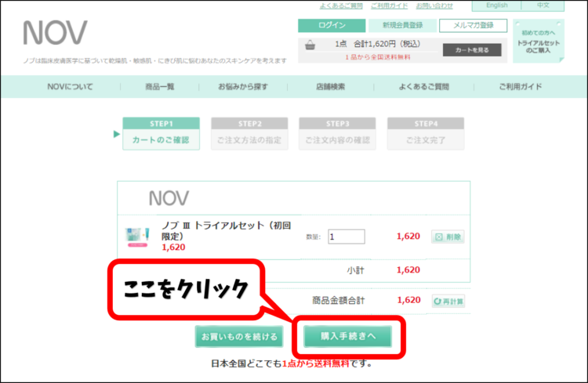Open the 商品一覧 menu

click(160, 87)
